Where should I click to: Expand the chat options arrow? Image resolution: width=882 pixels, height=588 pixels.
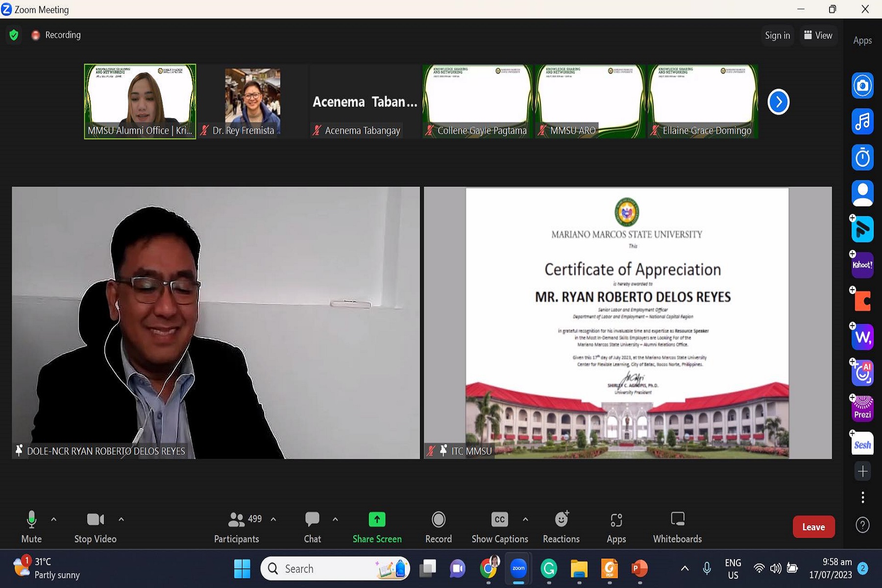click(x=335, y=519)
